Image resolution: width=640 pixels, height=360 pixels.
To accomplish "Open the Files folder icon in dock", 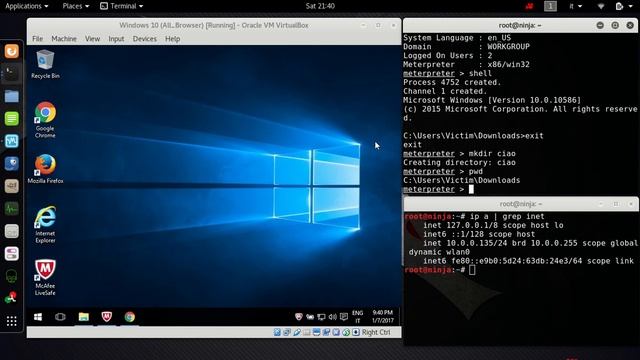I will [11, 96].
